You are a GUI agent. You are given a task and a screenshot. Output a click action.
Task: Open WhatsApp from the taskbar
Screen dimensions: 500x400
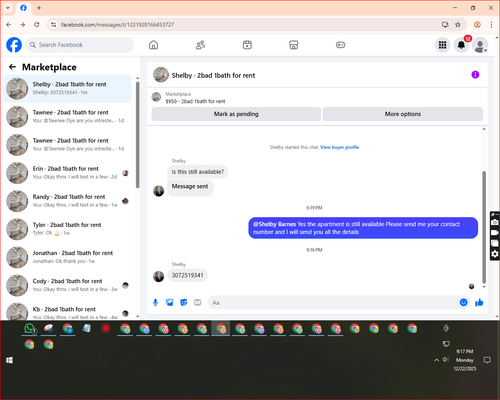pos(30,329)
